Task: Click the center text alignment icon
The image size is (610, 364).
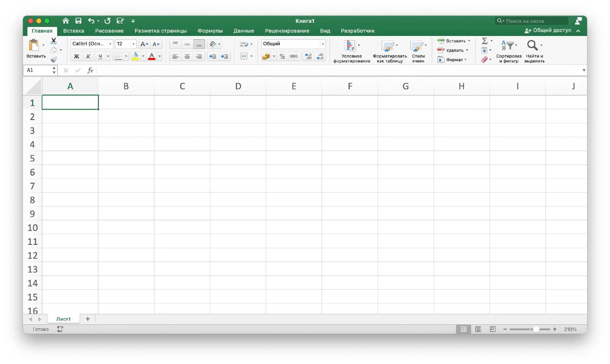Action: [x=187, y=56]
